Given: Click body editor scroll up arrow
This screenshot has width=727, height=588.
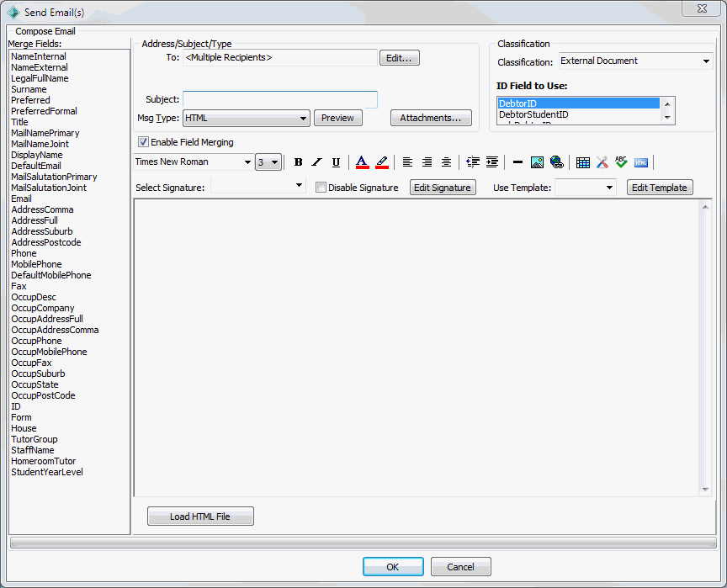Looking at the screenshot, I should 705,207.
